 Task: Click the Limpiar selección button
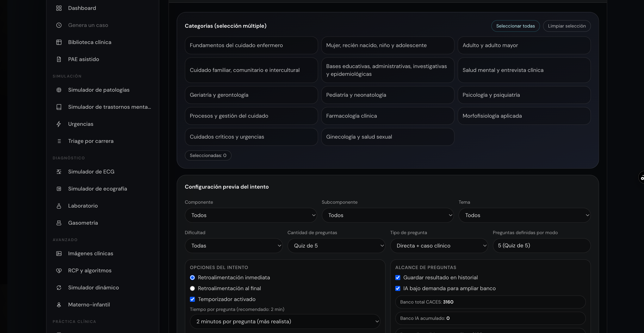point(567,26)
